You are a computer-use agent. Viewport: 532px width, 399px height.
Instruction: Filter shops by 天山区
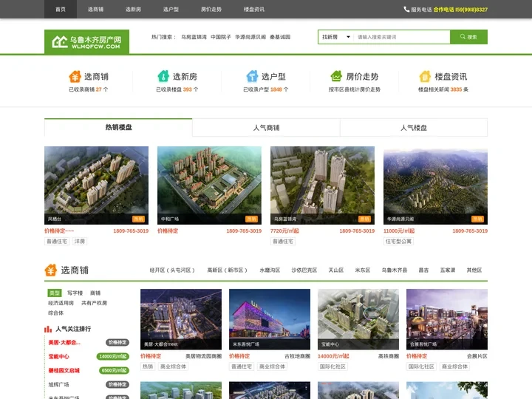(x=336, y=270)
